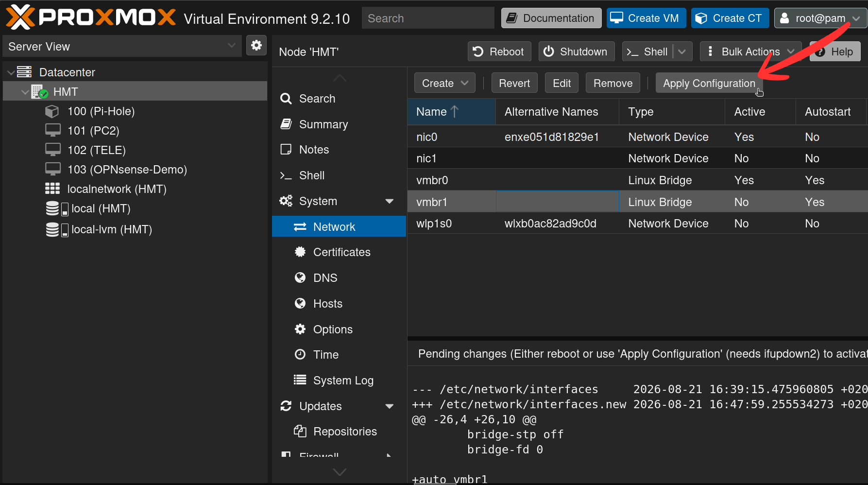Click the Updates refresh icon
The width and height of the screenshot is (868, 485).
pos(286,406)
